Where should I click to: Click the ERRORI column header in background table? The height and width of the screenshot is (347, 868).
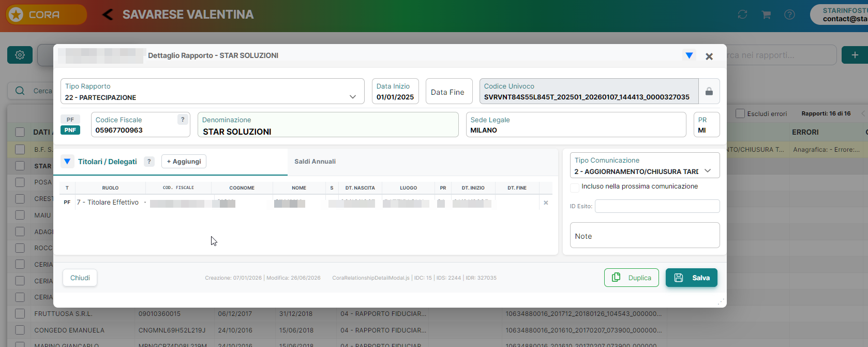coord(805,132)
